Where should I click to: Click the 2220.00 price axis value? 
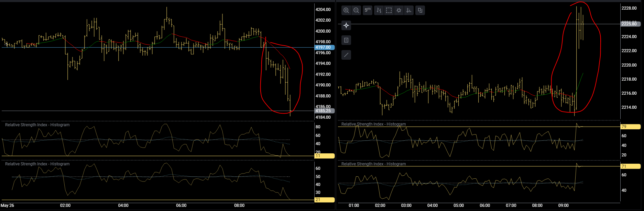[629, 65]
